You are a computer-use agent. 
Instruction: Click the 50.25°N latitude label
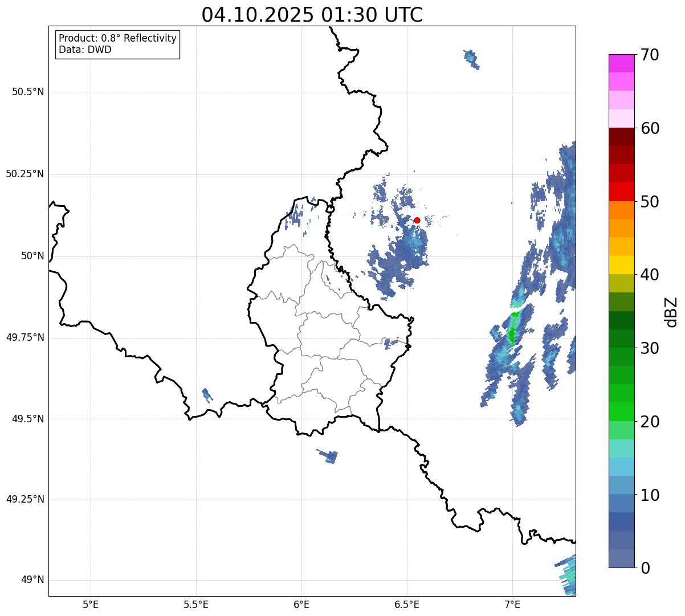(25, 174)
